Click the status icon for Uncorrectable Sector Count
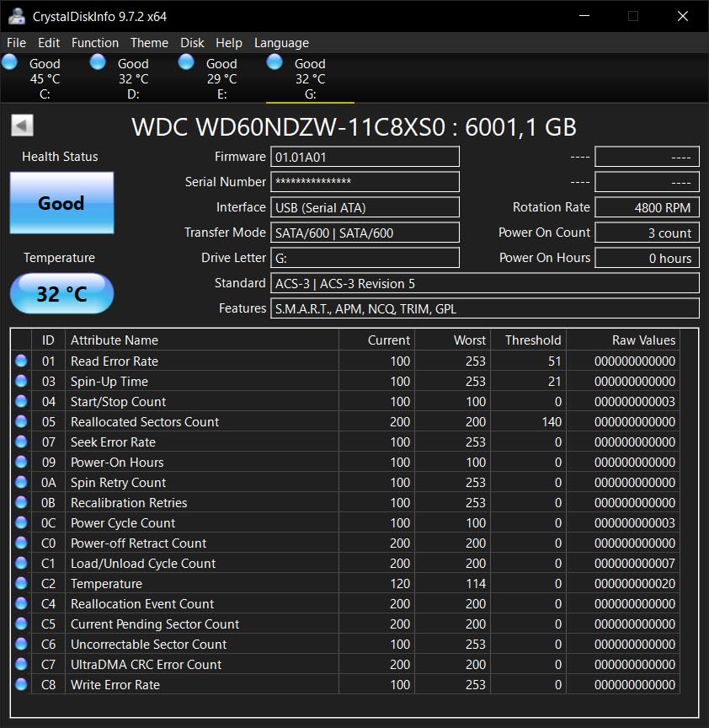This screenshot has height=728, width=709. (x=21, y=644)
